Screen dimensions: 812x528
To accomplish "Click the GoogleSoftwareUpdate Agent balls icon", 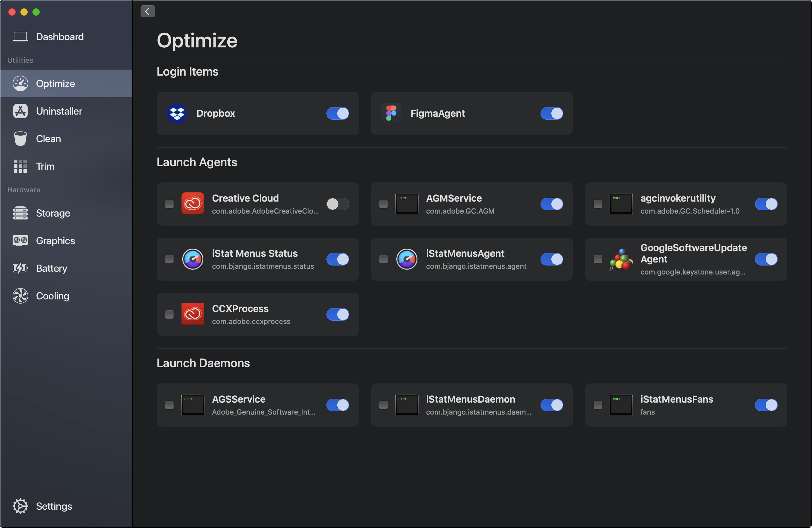I will pyautogui.click(x=621, y=259).
